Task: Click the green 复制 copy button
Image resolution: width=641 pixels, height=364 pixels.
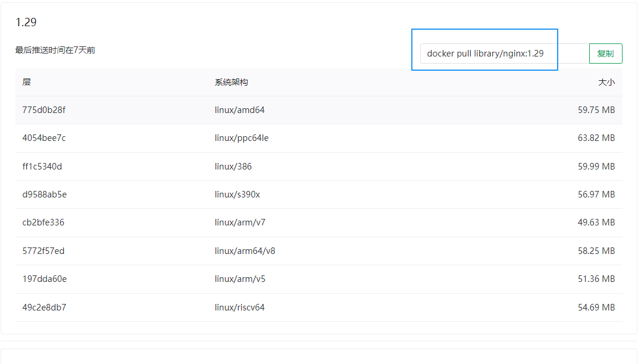Action: tap(605, 54)
